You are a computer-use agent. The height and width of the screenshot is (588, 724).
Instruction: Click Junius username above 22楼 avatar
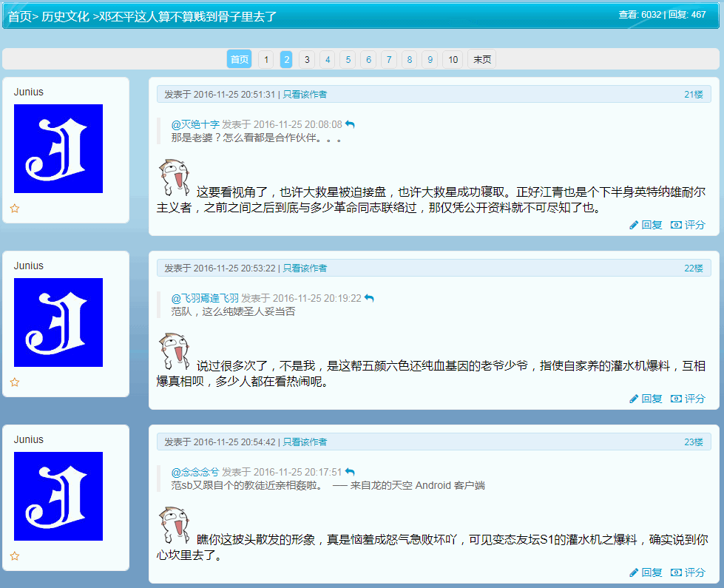(29, 266)
